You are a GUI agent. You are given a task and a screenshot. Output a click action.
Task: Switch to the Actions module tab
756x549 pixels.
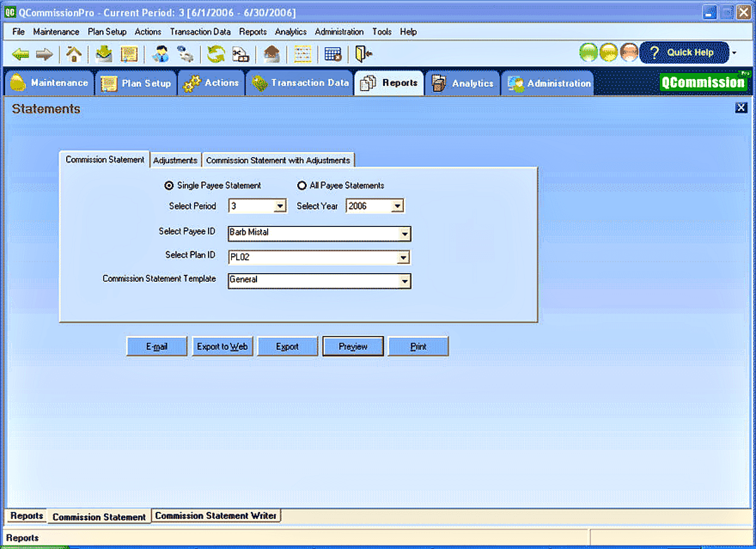point(211,83)
